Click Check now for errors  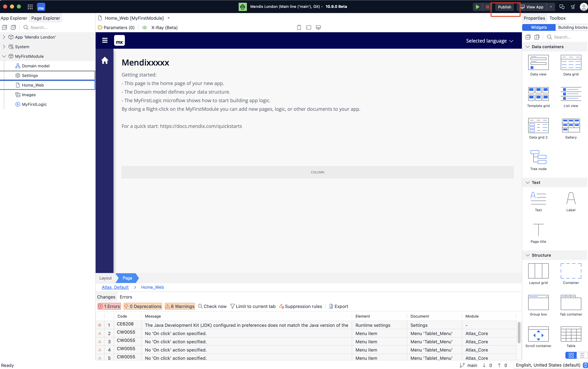pos(212,306)
